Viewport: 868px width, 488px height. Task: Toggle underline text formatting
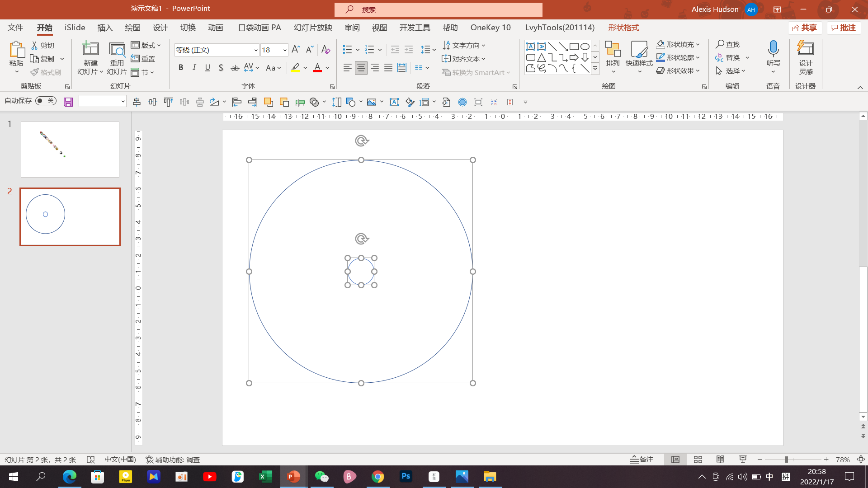coord(208,68)
